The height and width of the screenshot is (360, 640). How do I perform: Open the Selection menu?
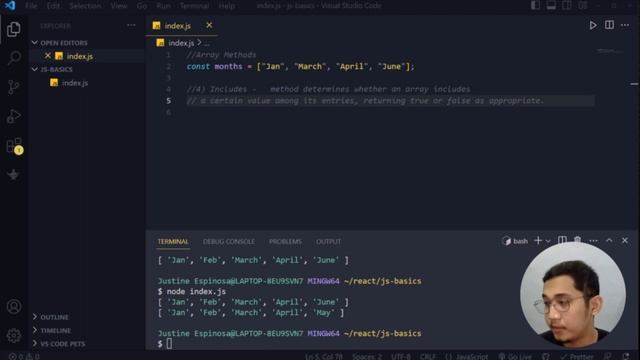tap(85, 6)
